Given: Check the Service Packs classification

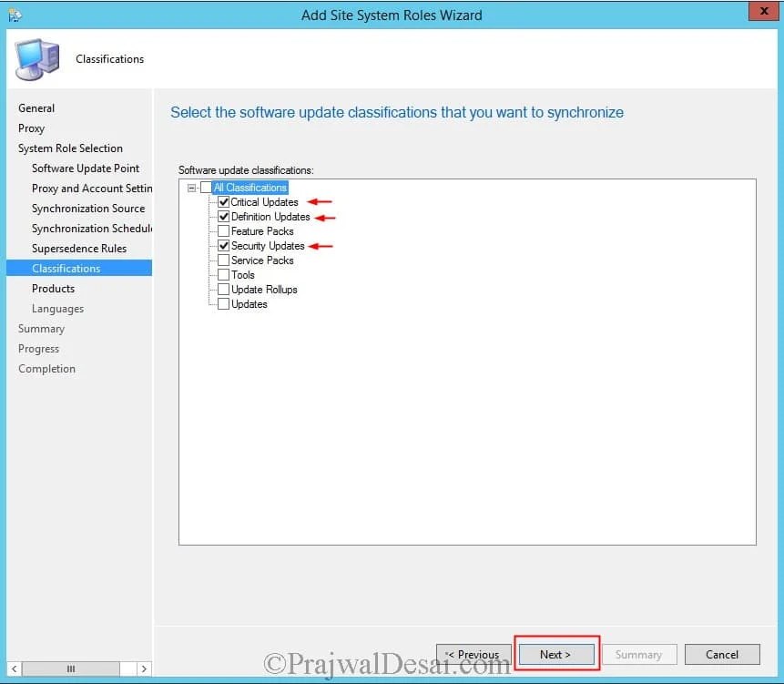Looking at the screenshot, I should (223, 260).
